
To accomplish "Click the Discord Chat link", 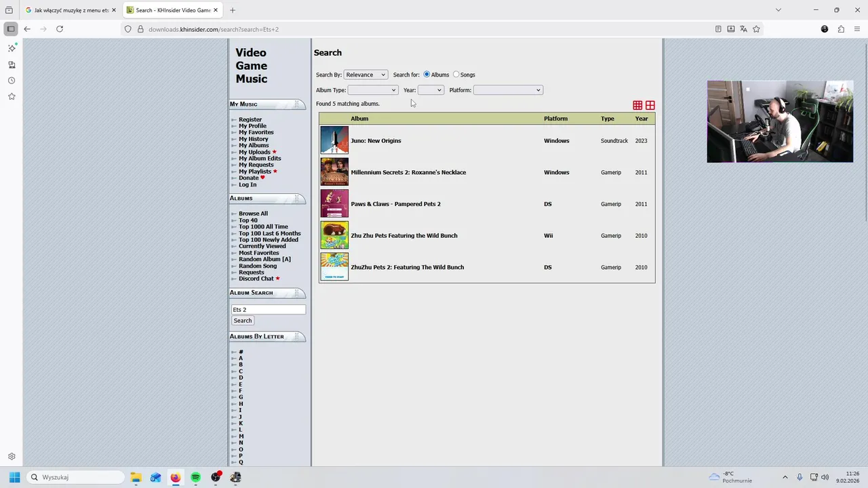I will click(x=256, y=279).
